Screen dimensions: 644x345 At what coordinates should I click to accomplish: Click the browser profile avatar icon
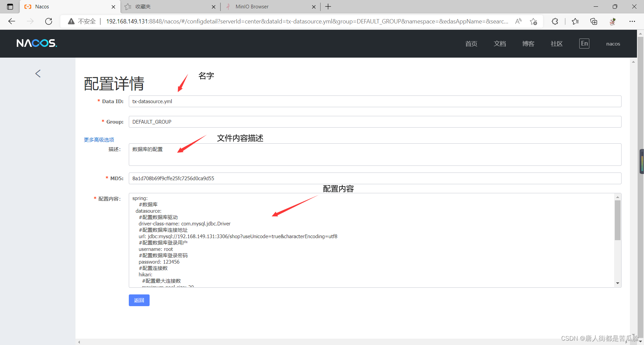[x=613, y=21]
